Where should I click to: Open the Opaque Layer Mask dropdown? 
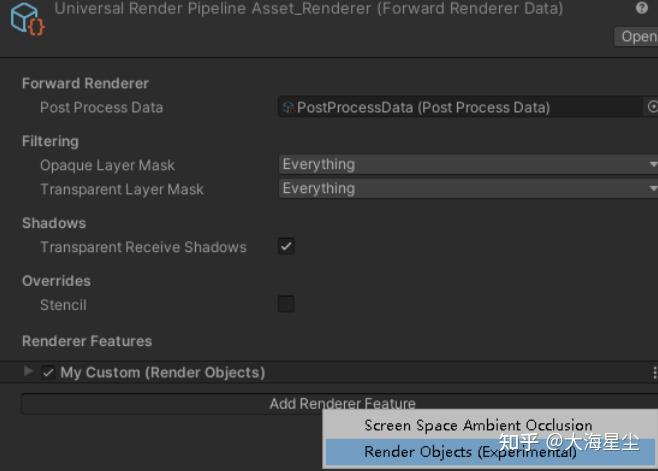467,164
